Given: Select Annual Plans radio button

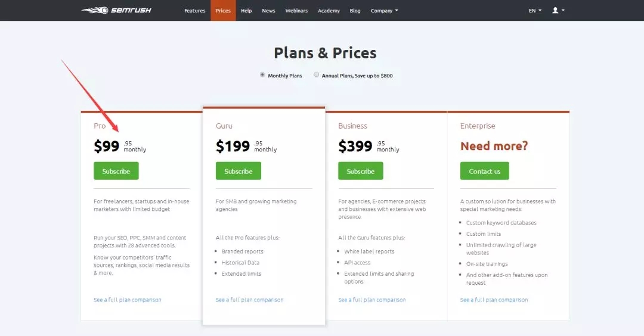Looking at the screenshot, I should (317, 75).
